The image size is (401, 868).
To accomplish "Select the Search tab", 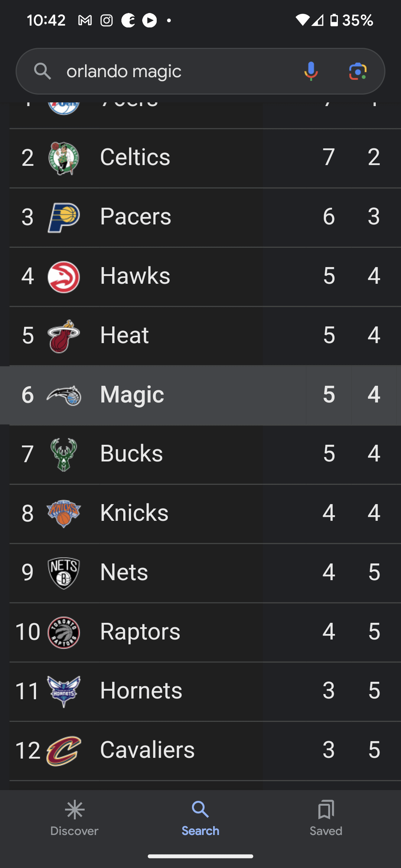I will (x=200, y=818).
